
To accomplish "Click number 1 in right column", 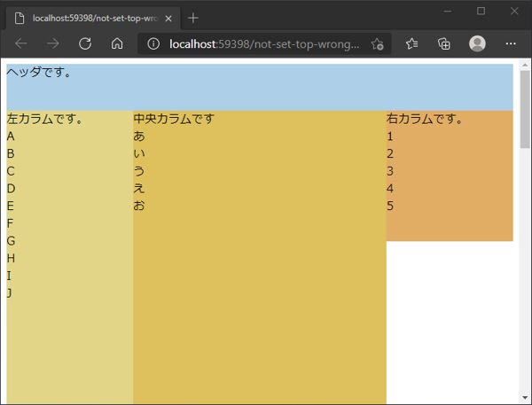I will 390,136.
